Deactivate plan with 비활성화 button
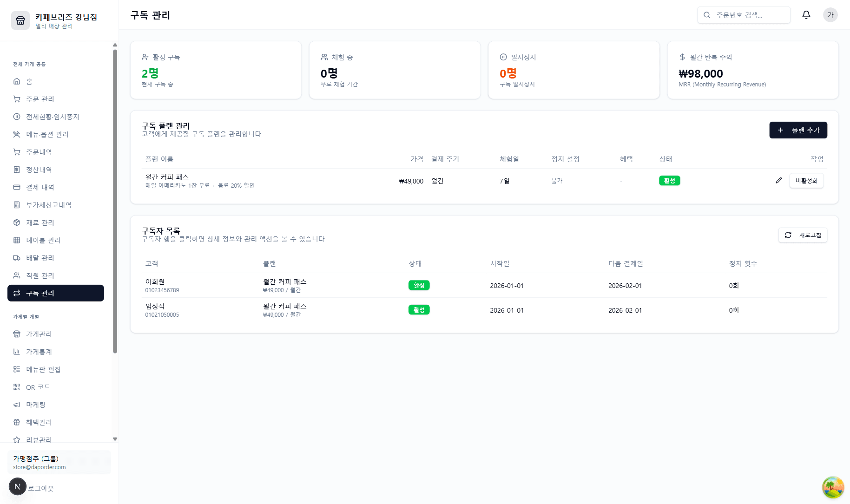 tap(806, 181)
